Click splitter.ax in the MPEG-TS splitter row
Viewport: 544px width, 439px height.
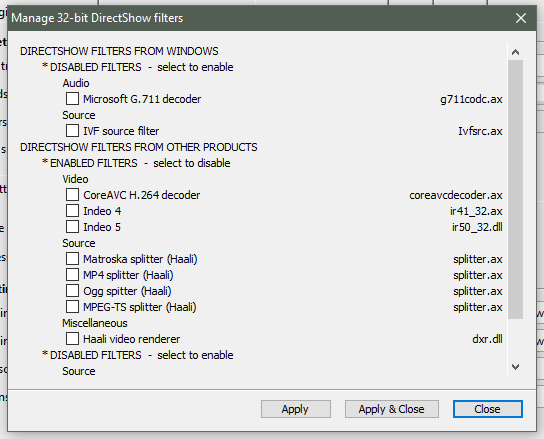(478, 307)
